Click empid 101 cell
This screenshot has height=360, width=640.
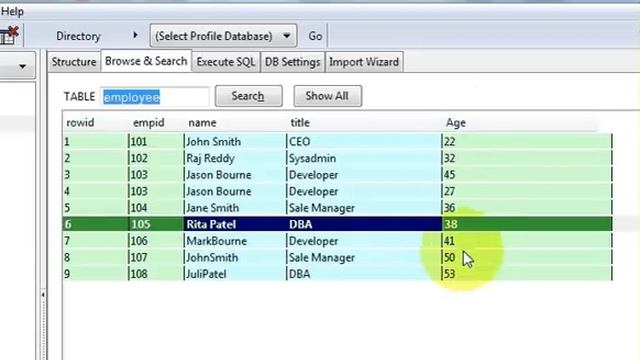click(x=156, y=142)
